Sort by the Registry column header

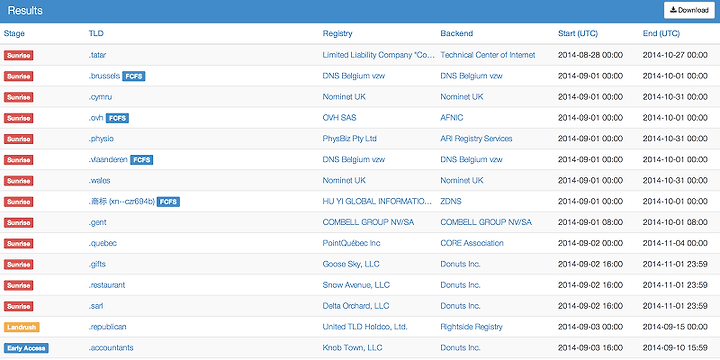(338, 34)
